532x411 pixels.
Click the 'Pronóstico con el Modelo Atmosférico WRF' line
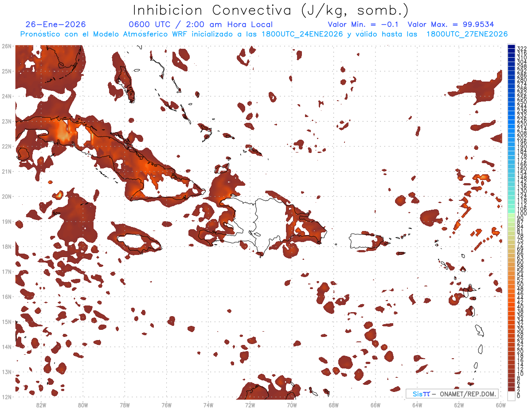pos(264,34)
